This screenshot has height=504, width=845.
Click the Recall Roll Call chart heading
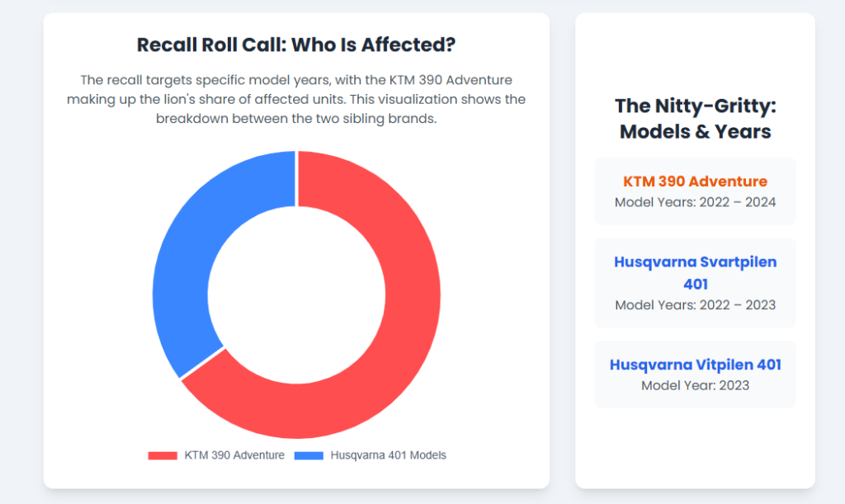click(296, 45)
